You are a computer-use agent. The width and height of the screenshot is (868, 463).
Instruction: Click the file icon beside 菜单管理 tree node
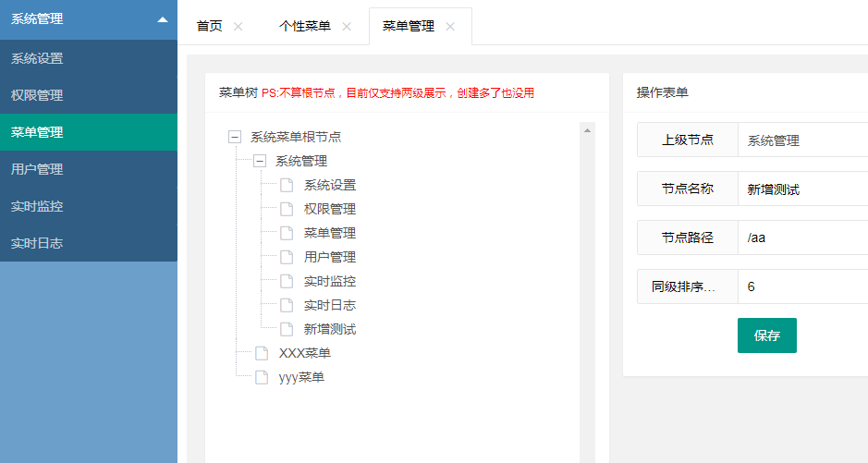pos(287,233)
